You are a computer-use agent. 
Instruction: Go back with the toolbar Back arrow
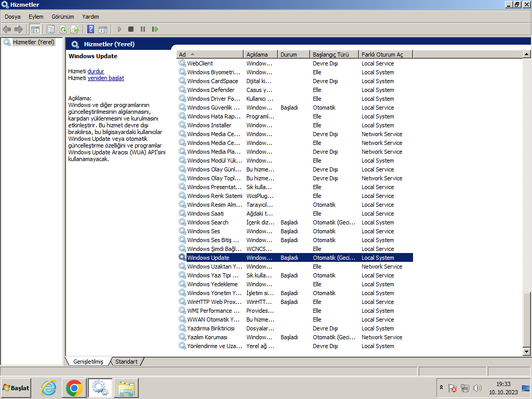pyautogui.click(x=7, y=29)
